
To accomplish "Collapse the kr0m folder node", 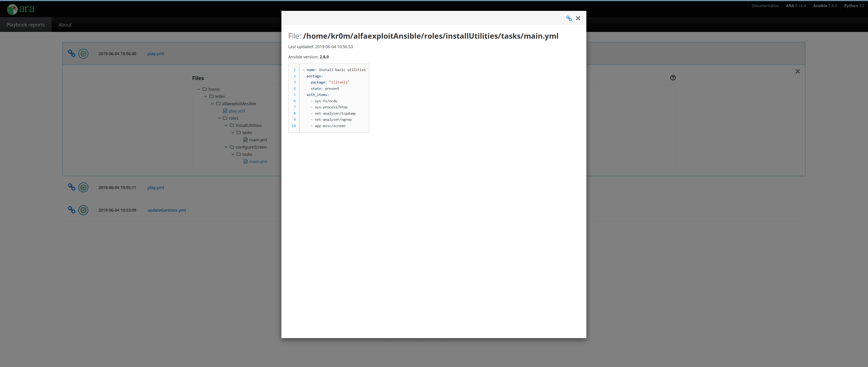I will tap(206, 96).
